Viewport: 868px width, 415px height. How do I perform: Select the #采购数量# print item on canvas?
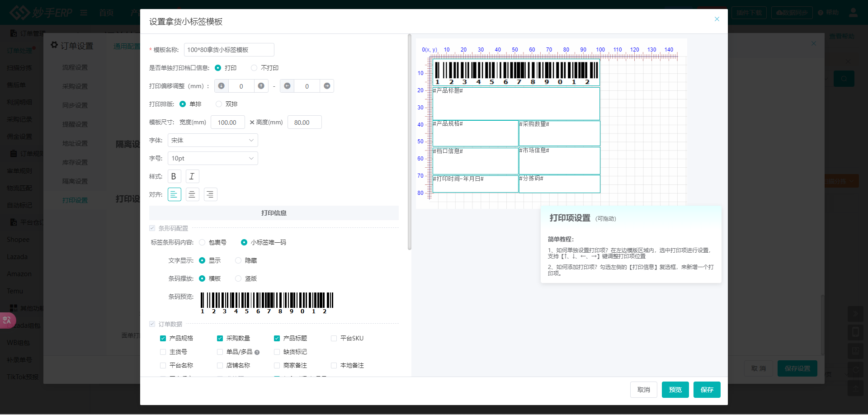(x=559, y=133)
